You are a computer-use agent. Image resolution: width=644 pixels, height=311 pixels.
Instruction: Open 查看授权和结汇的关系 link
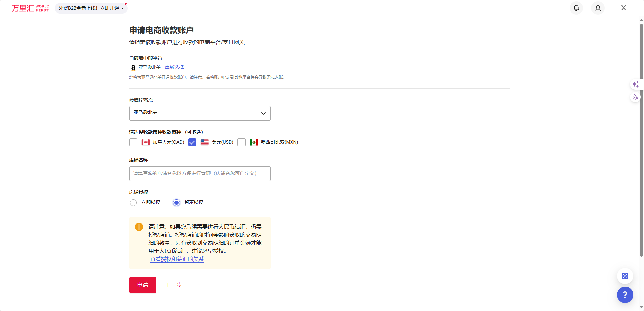177,259
